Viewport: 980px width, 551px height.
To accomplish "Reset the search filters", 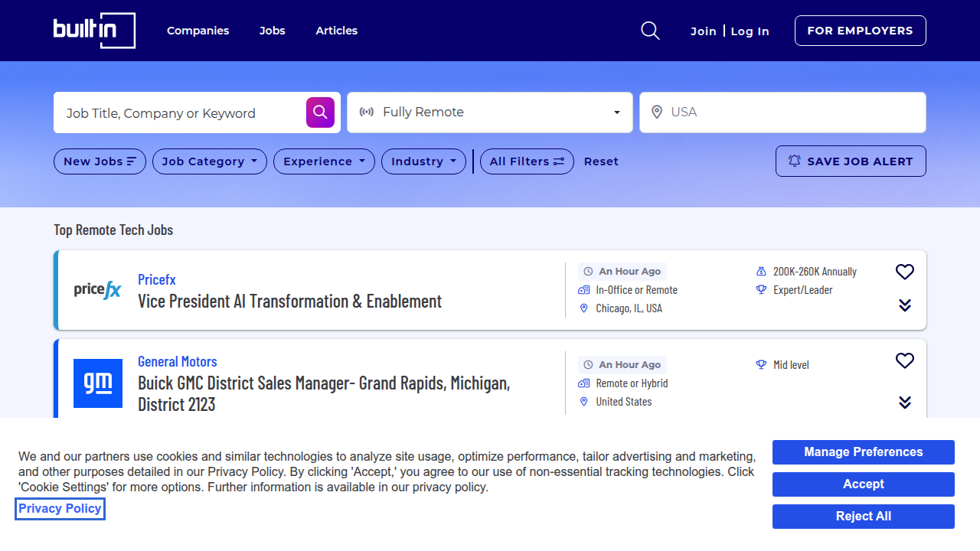I will coord(601,161).
